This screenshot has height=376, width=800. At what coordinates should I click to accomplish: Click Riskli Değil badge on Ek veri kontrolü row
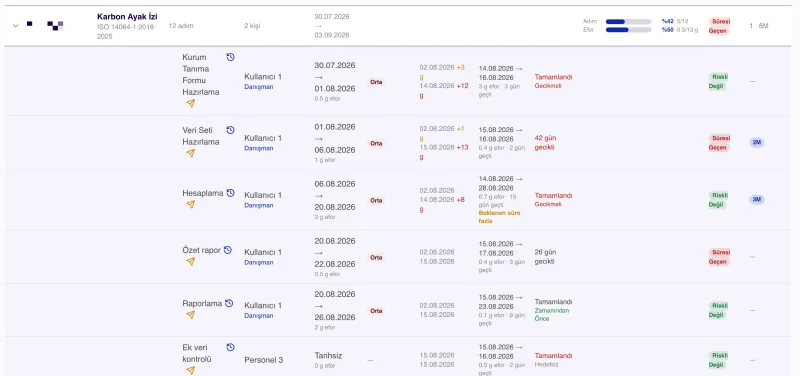pyautogui.click(x=719, y=360)
